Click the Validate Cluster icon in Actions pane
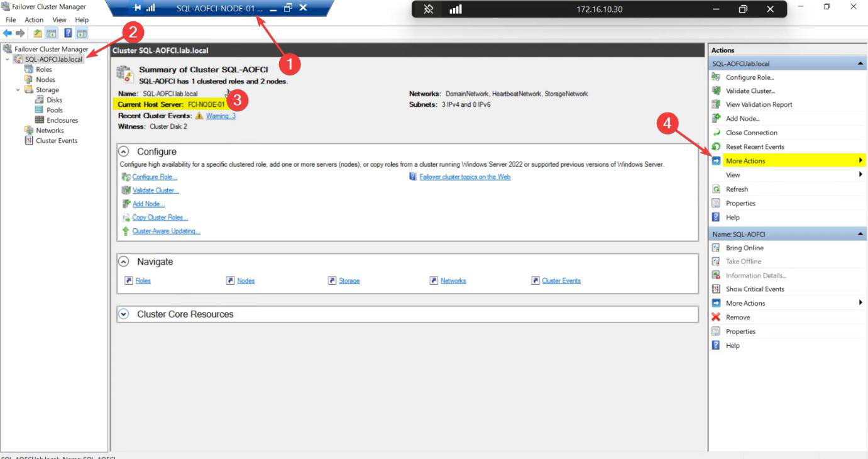 [715, 91]
